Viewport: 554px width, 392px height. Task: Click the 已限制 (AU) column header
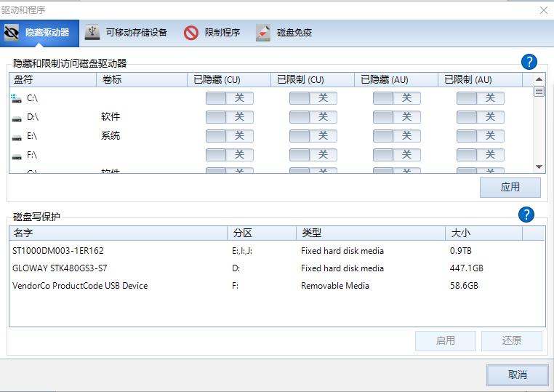480,80
